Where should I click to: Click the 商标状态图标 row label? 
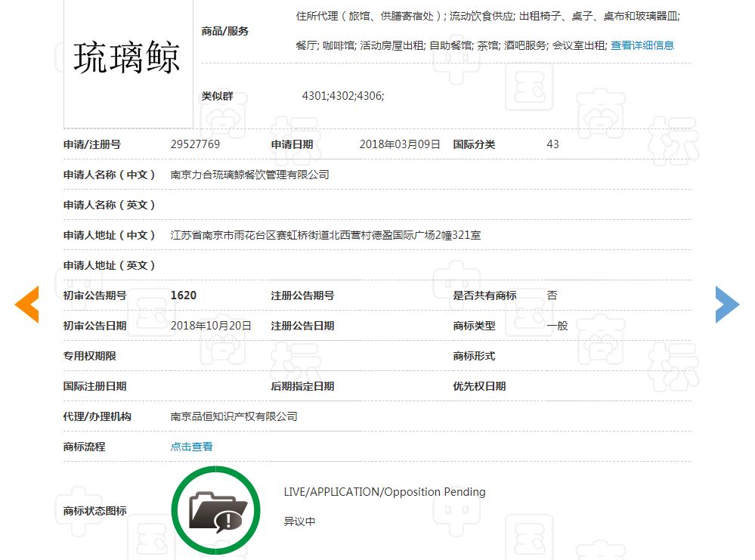point(94,511)
